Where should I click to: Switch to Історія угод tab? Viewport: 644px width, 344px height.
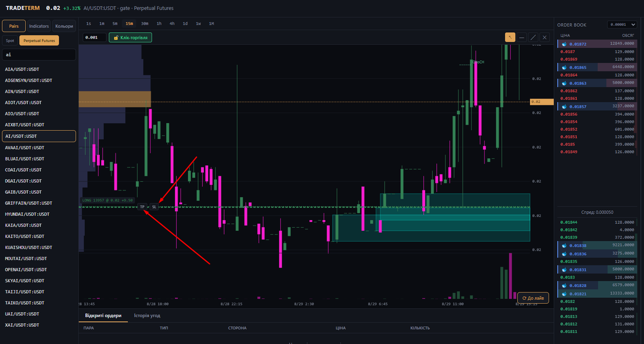click(x=147, y=316)
